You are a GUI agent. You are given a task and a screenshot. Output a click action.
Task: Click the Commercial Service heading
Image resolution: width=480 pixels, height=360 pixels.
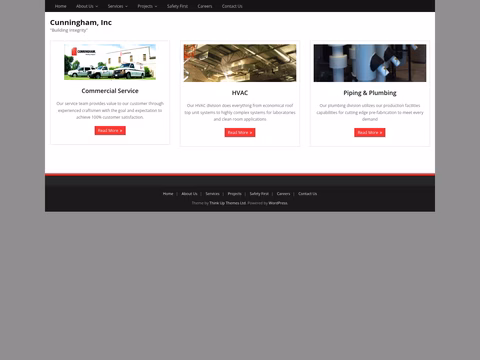point(110,91)
